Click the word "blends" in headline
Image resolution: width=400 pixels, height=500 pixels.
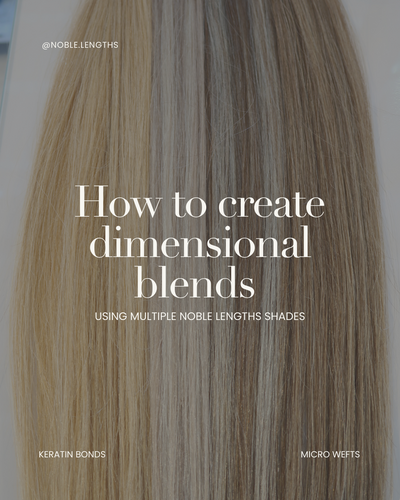click(x=195, y=282)
